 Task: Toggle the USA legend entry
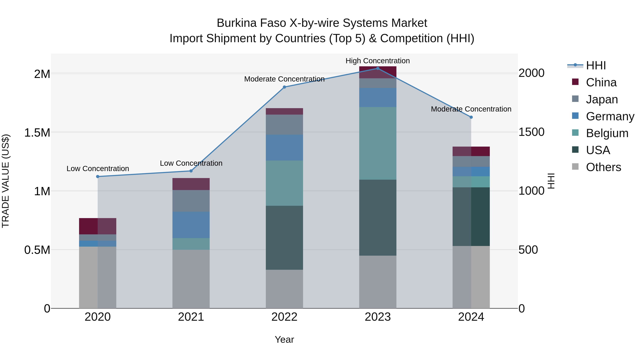pyautogui.click(x=591, y=150)
